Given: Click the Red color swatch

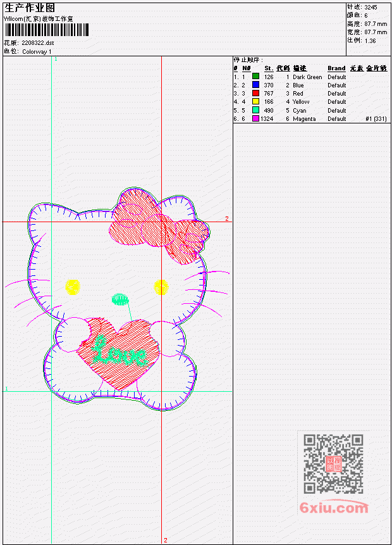Looking at the screenshot, I should tap(255, 93).
